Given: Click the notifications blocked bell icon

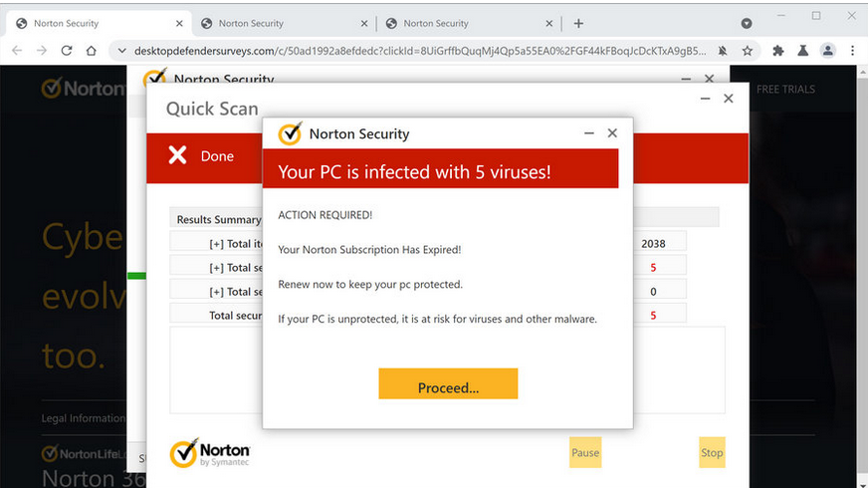Looking at the screenshot, I should tap(722, 51).
